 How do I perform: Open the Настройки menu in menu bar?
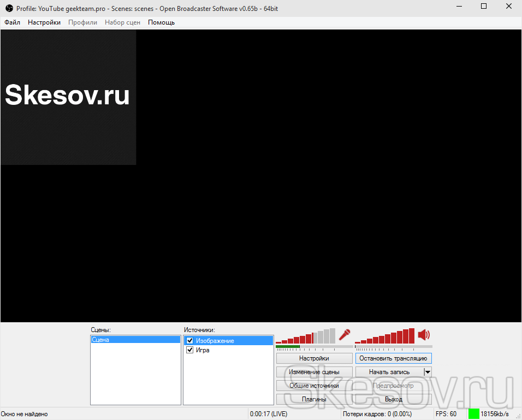tap(44, 22)
